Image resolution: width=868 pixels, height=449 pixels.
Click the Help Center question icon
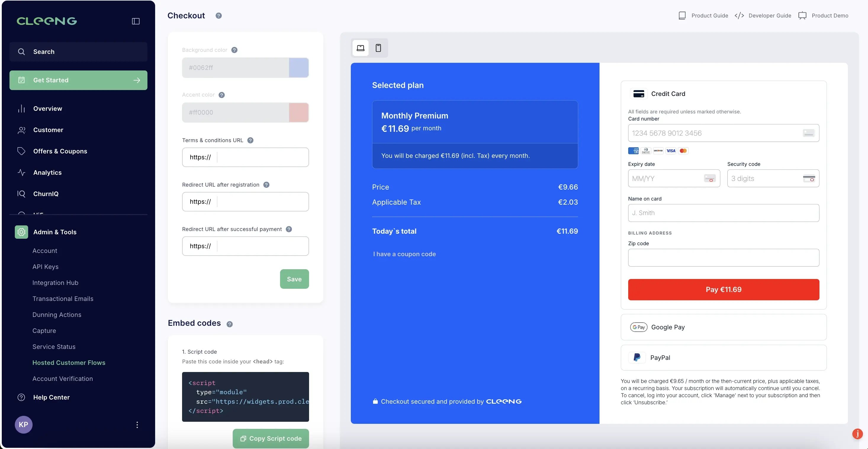click(x=21, y=397)
